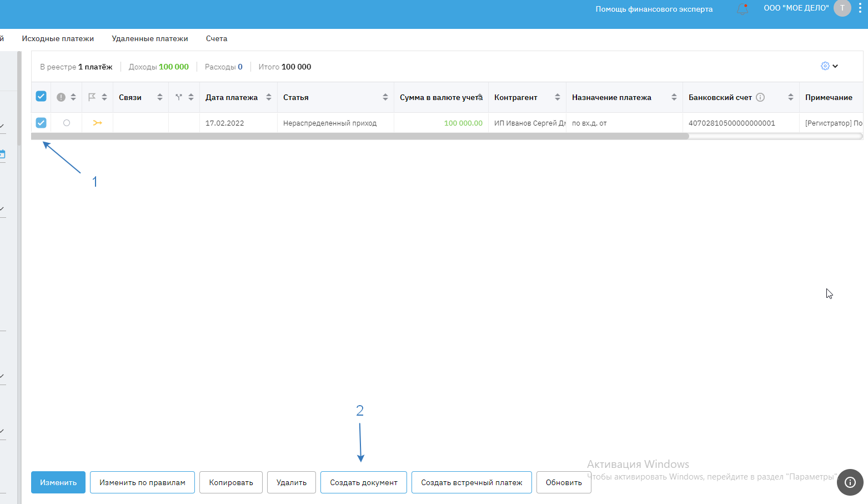Click the yellow arrow icon in payment row
The height and width of the screenshot is (504, 868).
coord(98,123)
